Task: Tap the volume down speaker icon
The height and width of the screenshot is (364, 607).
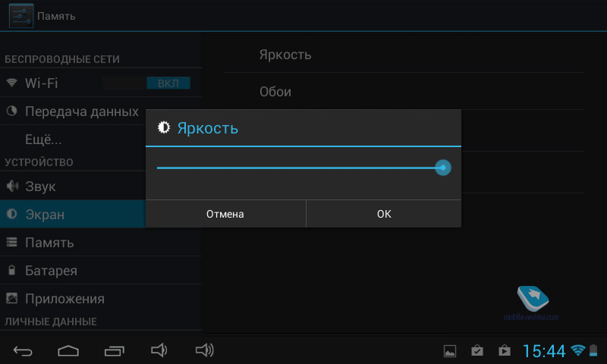Action: coord(159,350)
